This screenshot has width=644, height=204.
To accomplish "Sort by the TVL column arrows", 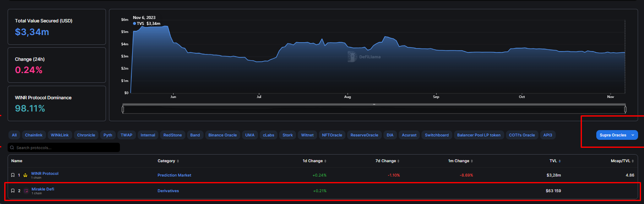I will pos(559,161).
